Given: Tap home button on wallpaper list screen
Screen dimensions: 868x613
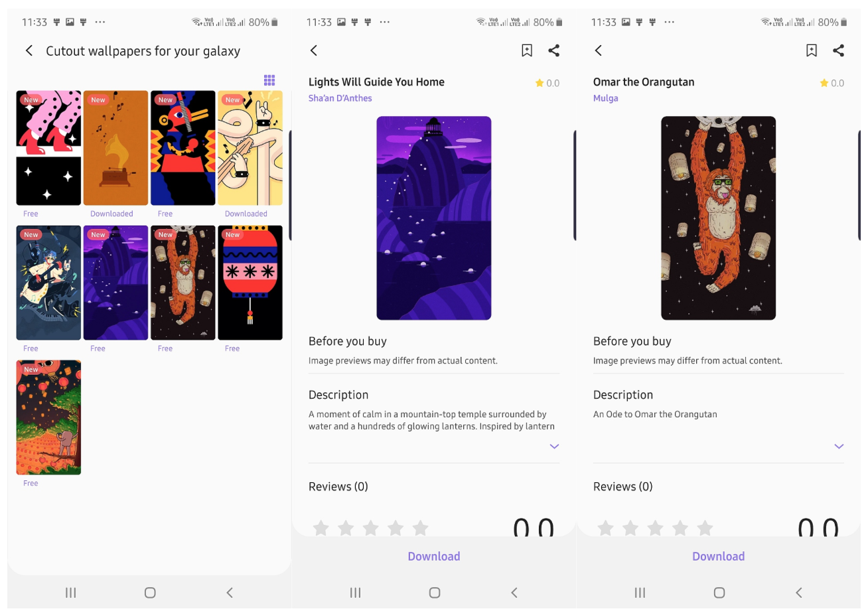Looking at the screenshot, I should [150, 592].
